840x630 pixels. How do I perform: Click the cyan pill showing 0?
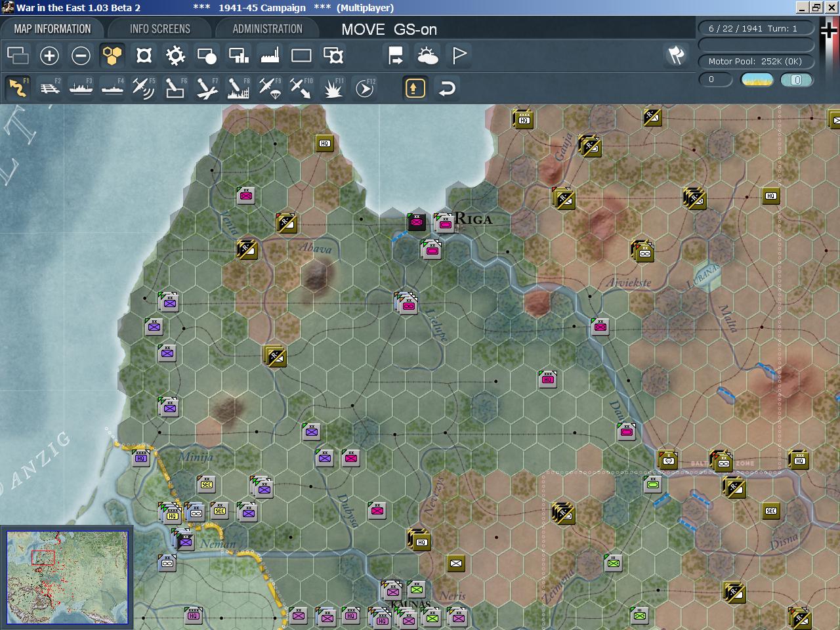(x=797, y=79)
